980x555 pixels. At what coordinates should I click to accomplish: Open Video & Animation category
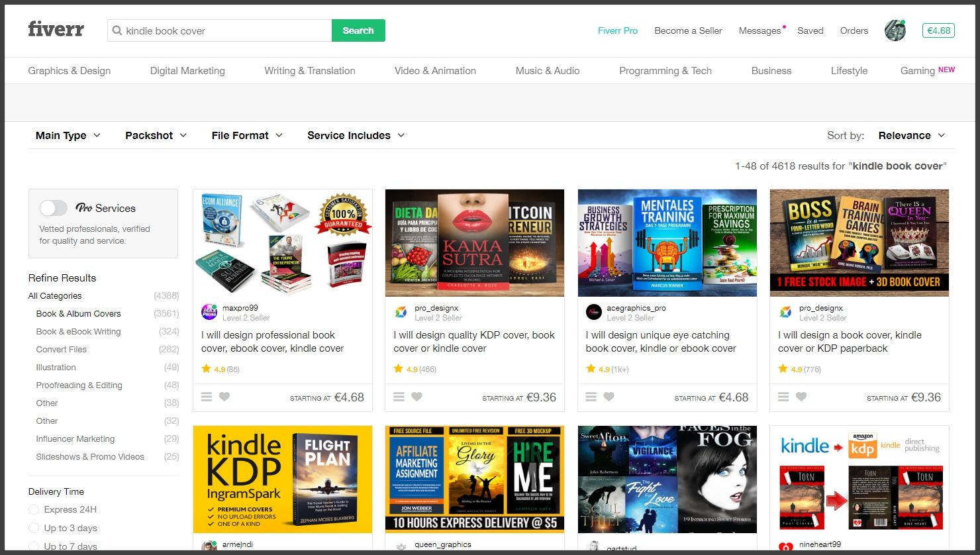tap(435, 71)
